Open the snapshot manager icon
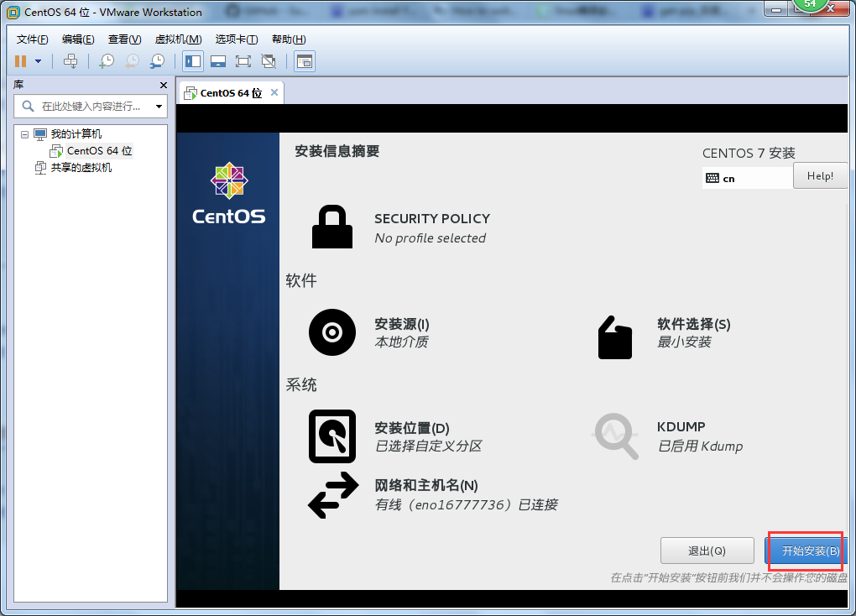The width and height of the screenshot is (856, 616). 157,61
